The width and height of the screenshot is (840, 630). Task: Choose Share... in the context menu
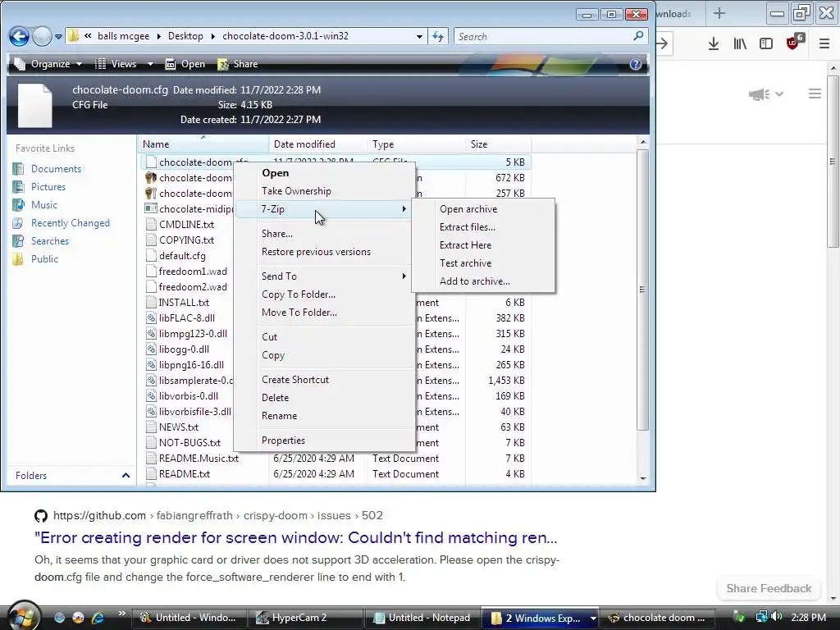click(x=324, y=234)
